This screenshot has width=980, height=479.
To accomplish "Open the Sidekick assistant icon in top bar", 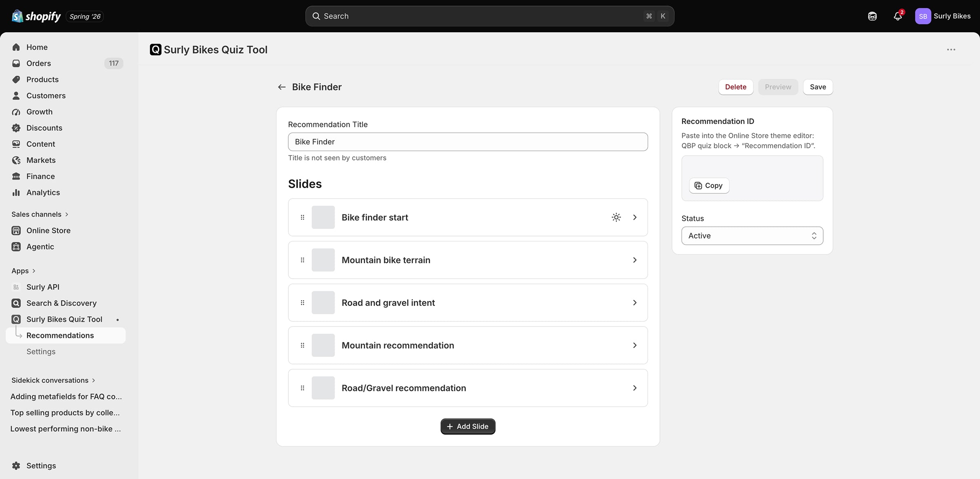I will click(872, 16).
